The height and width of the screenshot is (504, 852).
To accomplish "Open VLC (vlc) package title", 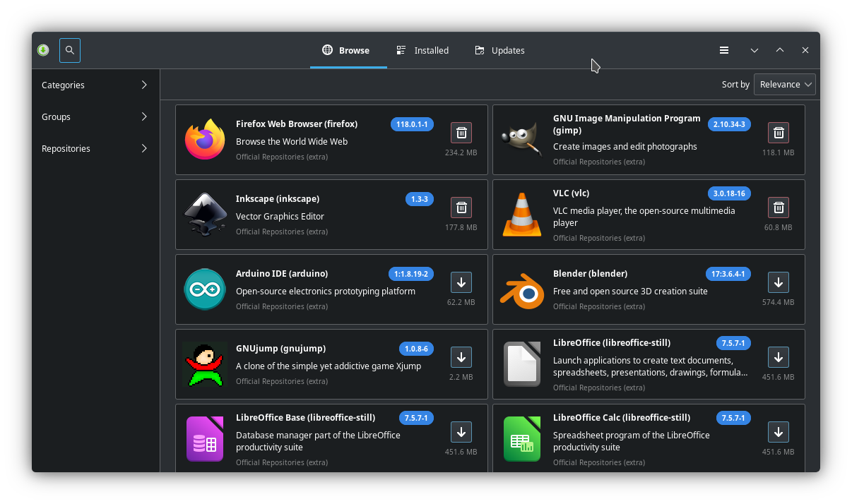I will [571, 193].
